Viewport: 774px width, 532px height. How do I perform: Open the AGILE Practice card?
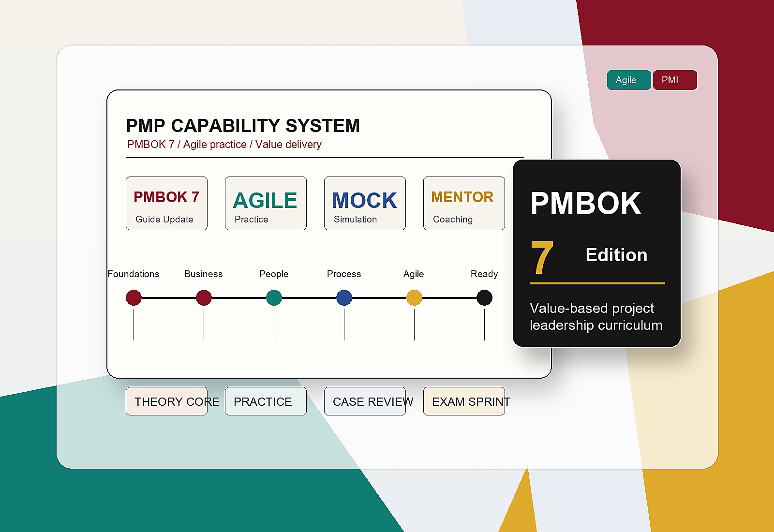(x=266, y=203)
